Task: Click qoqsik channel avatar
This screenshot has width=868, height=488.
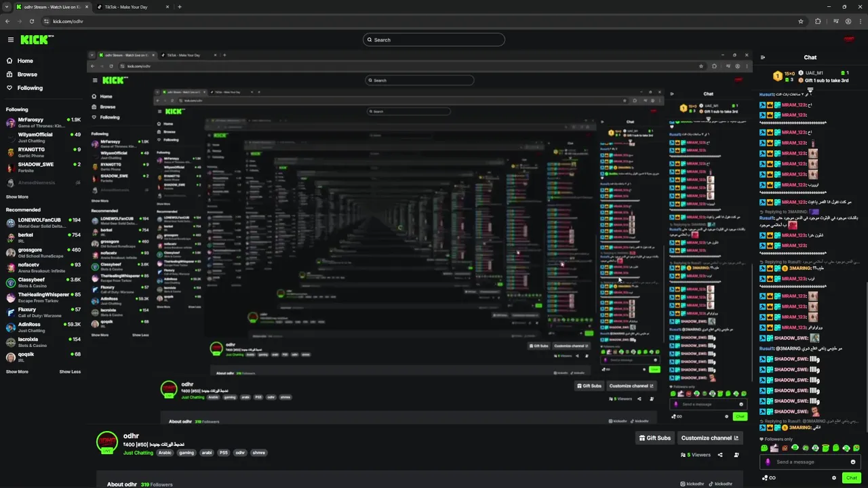Action: point(11,357)
